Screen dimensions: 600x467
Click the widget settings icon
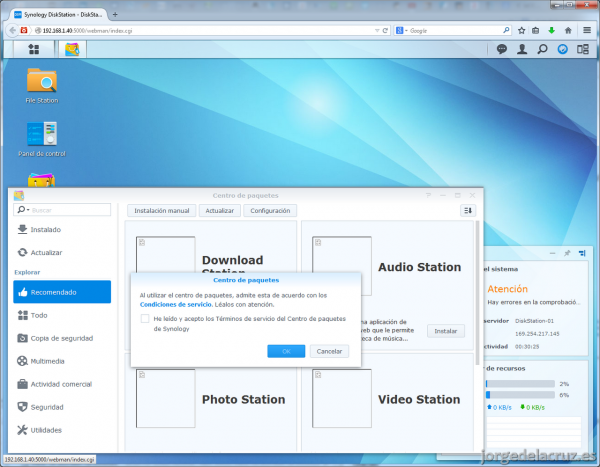[582, 253]
